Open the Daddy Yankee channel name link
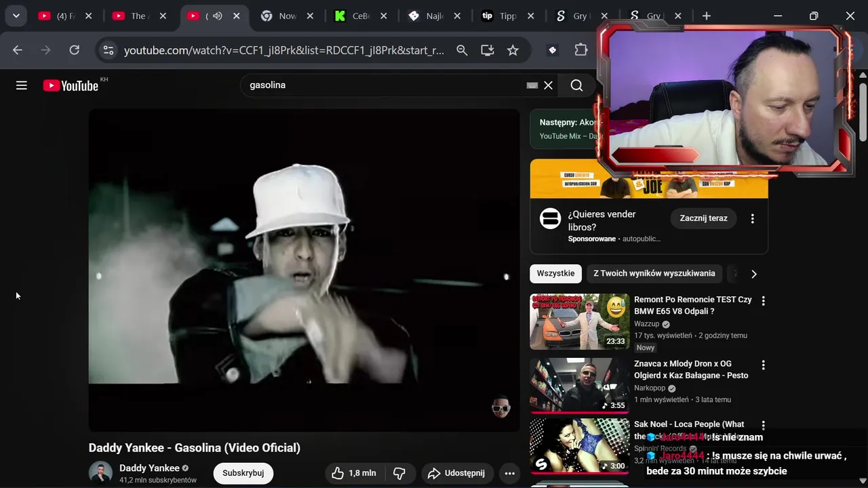This screenshot has width=868, height=488. click(x=149, y=468)
